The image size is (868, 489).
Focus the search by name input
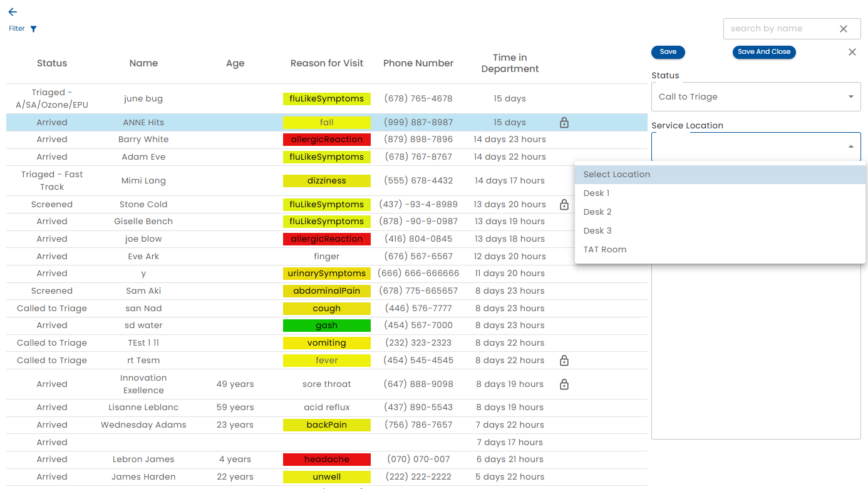pos(780,29)
